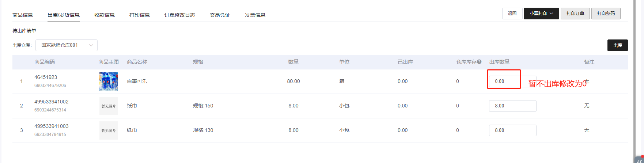
Task: Expand the 小票打印 dropdown button
Action: tap(541, 14)
